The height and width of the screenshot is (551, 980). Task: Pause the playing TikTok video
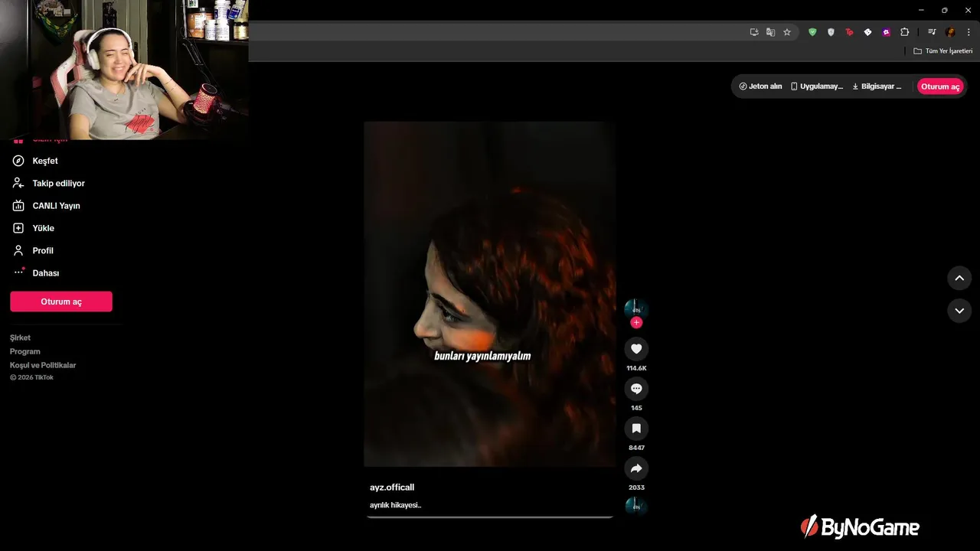coord(490,294)
